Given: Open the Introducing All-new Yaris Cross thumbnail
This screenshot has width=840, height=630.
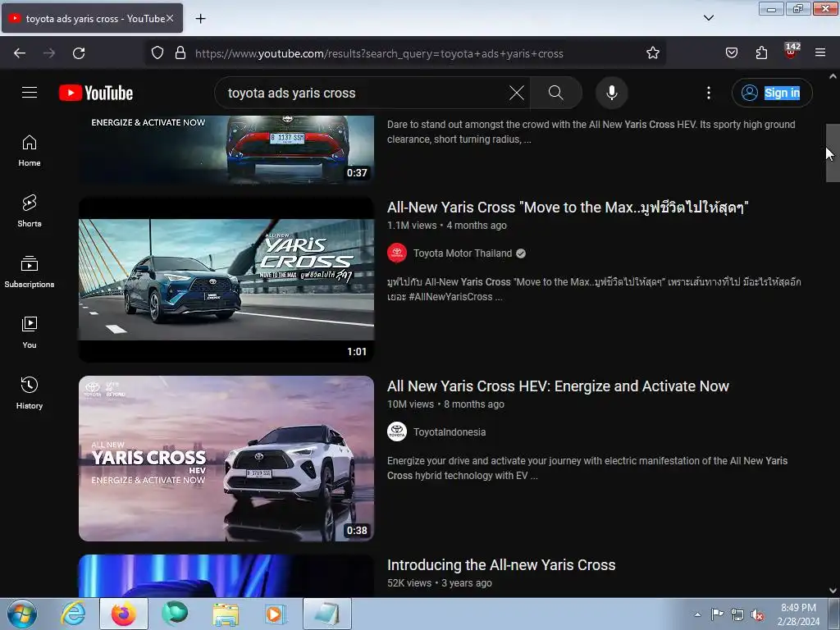Looking at the screenshot, I should coord(226,576).
